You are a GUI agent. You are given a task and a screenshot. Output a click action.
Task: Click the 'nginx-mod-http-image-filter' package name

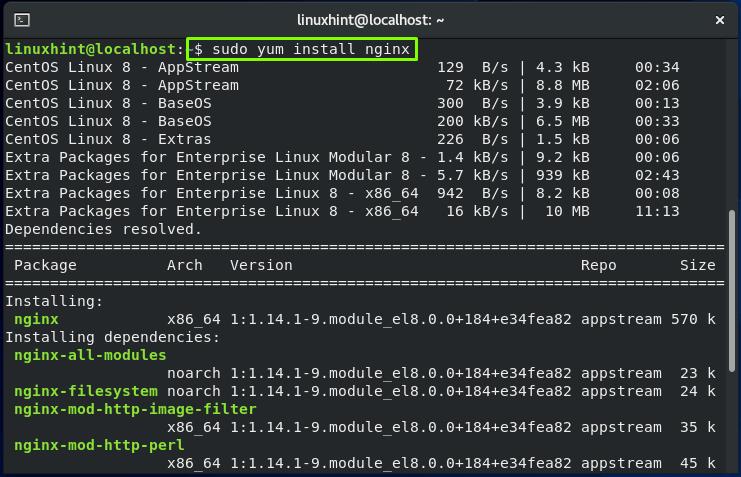point(135,409)
